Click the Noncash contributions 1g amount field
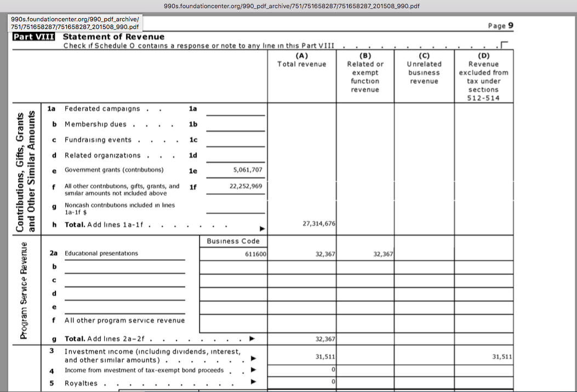 point(236,207)
